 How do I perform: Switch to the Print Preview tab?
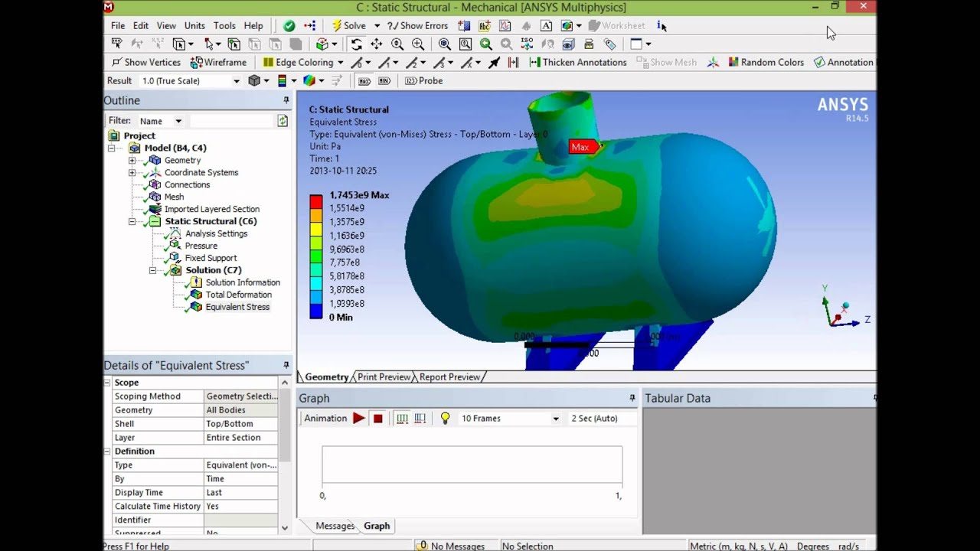[384, 377]
